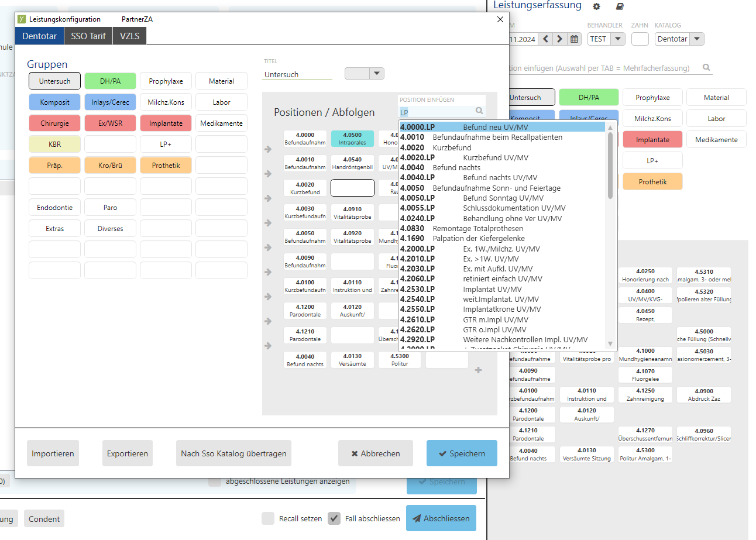
Task: Uncheck the Fall abschliessen checkbox
Action: pyautogui.click(x=334, y=518)
